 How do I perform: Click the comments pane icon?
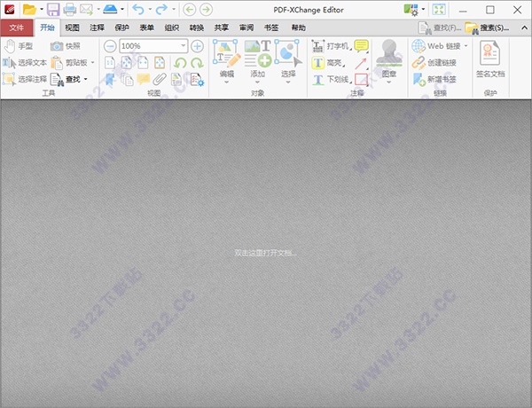click(x=143, y=80)
